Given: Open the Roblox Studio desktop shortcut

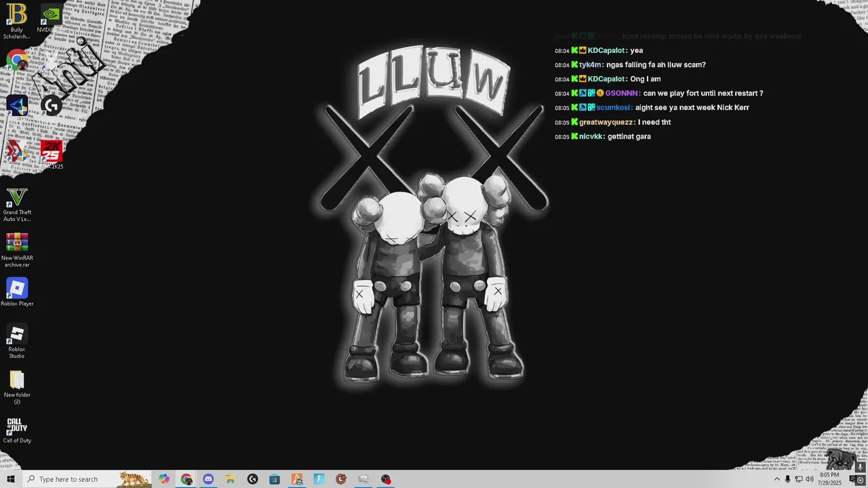Looking at the screenshot, I should click(x=16, y=341).
